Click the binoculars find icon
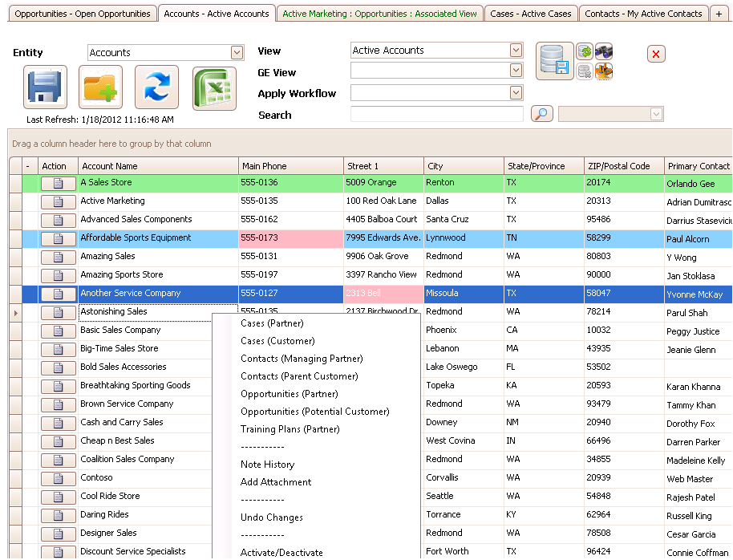Viewport: 733px width, 560px height. click(603, 50)
